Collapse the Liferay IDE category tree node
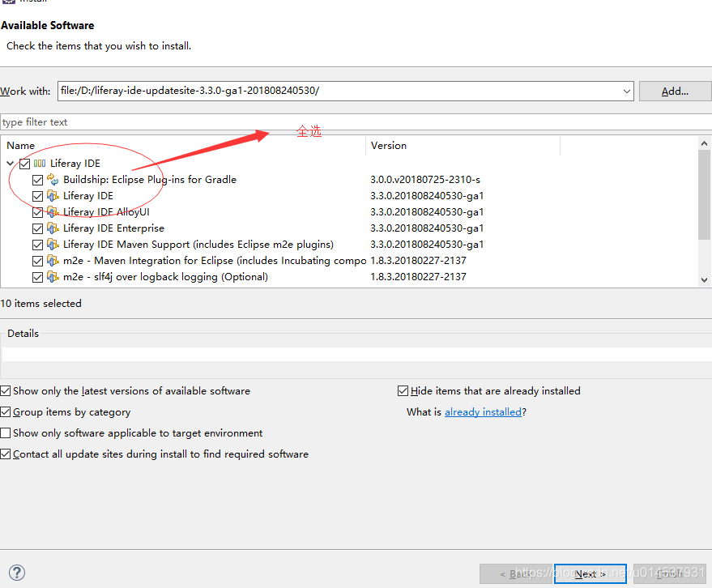This screenshot has width=712, height=588. click(x=11, y=164)
